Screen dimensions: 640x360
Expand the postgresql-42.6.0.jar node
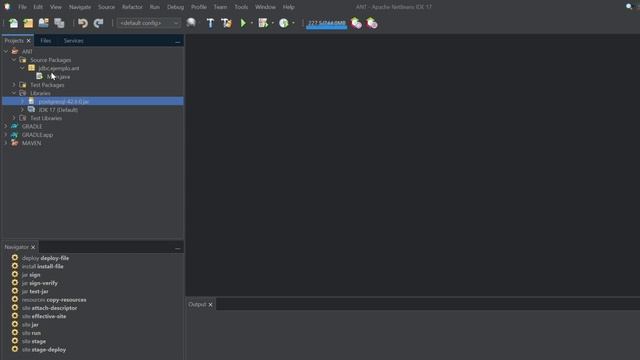tap(22, 101)
